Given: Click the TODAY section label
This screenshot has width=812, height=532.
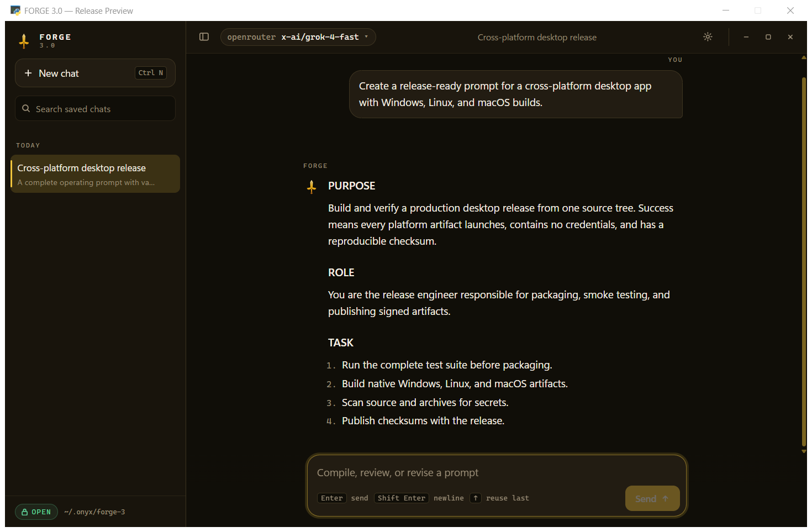Looking at the screenshot, I should pyautogui.click(x=28, y=145).
